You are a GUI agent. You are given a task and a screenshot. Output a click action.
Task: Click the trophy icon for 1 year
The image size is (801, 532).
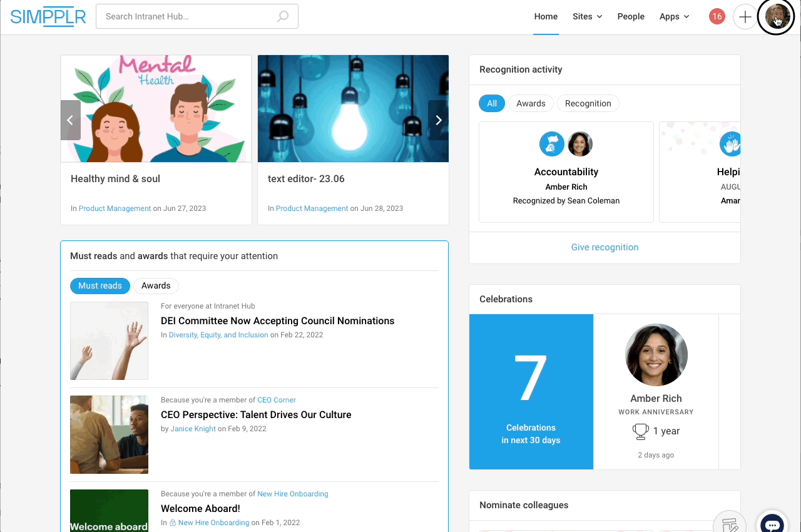tap(640, 431)
